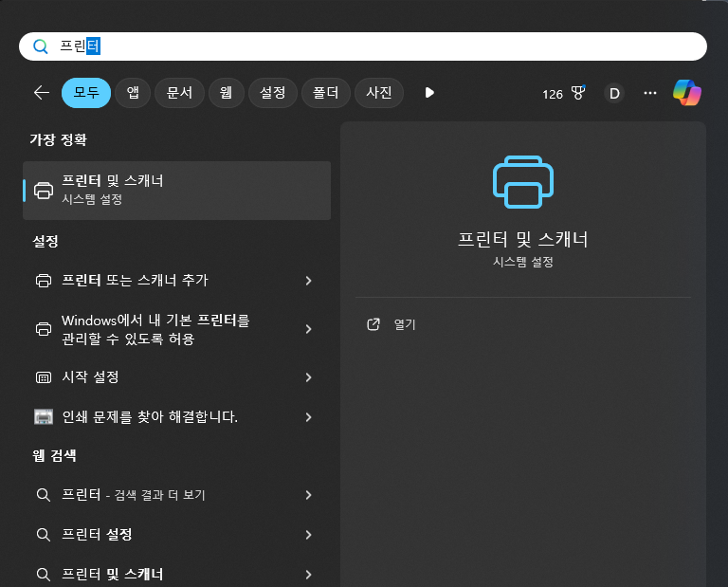Click the icon beside 시작 설정
The width and height of the screenshot is (728, 587).
44,377
